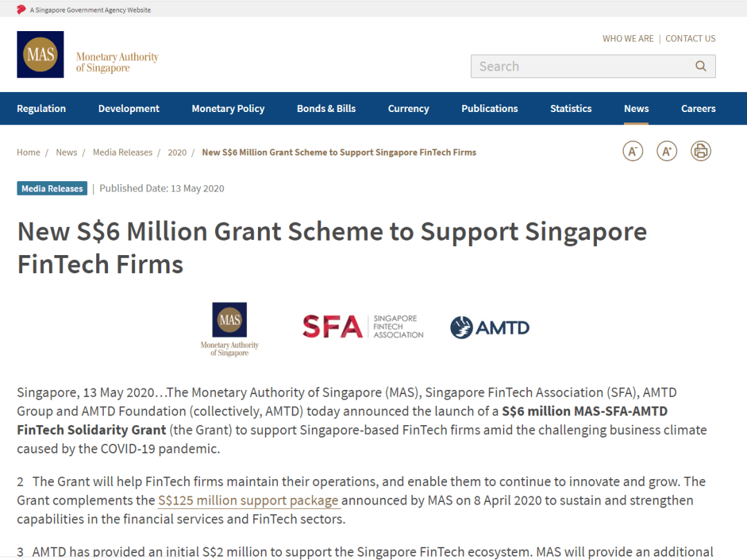
Task: Open the Monetary Policy menu
Action: [x=228, y=109]
